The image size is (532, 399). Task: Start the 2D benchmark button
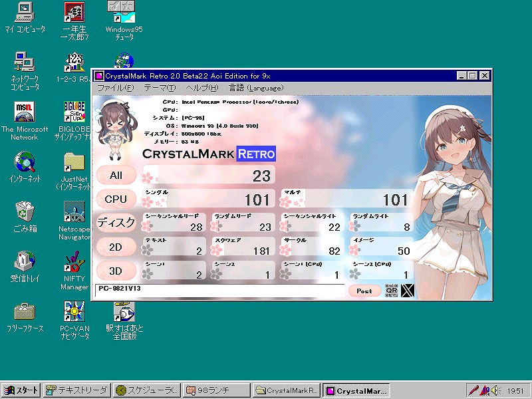point(116,247)
